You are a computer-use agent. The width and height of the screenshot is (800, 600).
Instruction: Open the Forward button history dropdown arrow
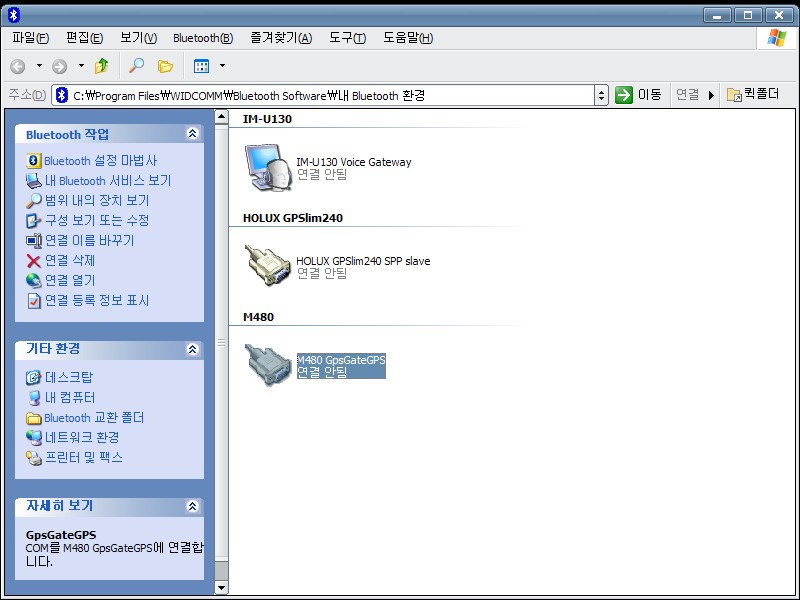coord(81,66)
